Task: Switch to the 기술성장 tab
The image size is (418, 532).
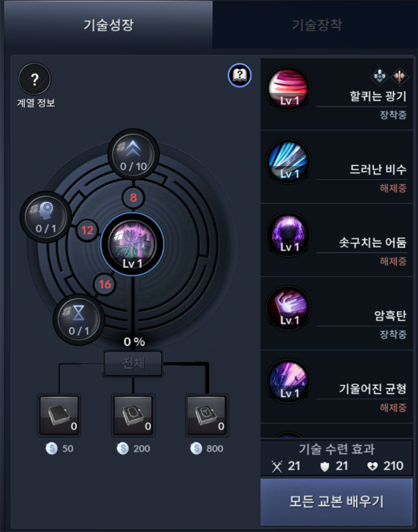Action: (x=109, y=25)
